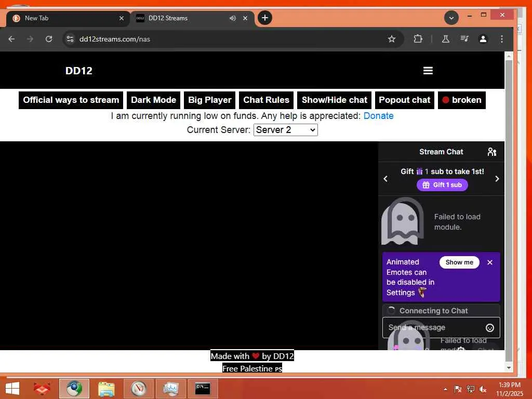Click the page vertical scrollbar

point(509,210)
